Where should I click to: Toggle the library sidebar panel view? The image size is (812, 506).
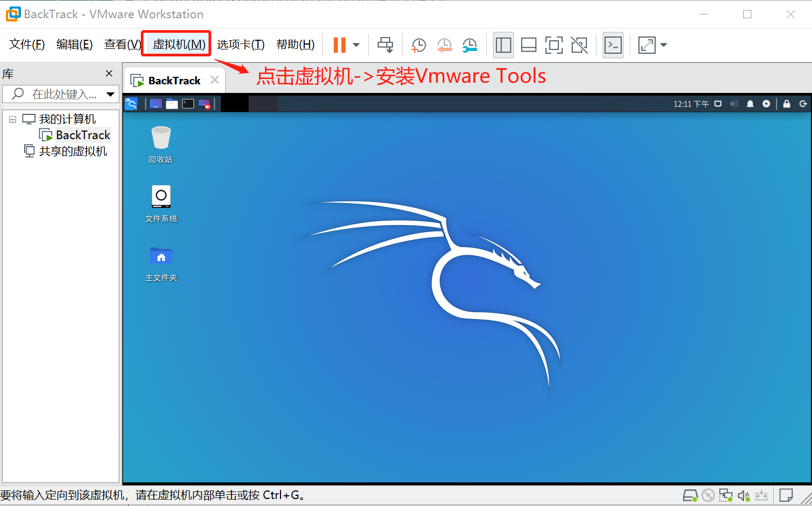coord(503,45)
